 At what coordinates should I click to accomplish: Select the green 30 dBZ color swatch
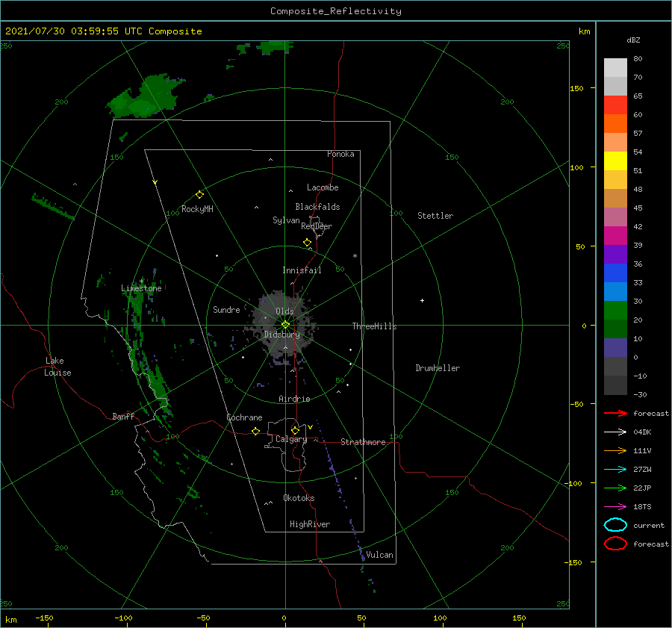[x=615, y=310]
